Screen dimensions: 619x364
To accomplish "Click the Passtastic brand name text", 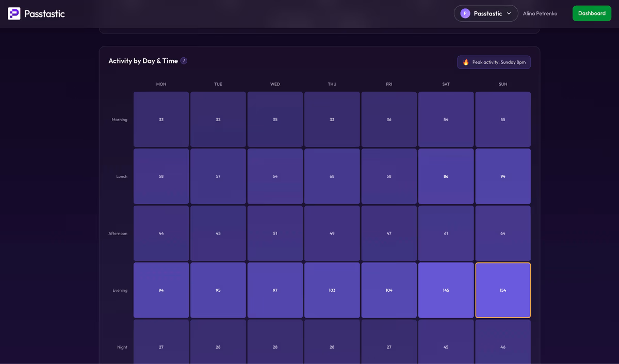I will 44,13.
